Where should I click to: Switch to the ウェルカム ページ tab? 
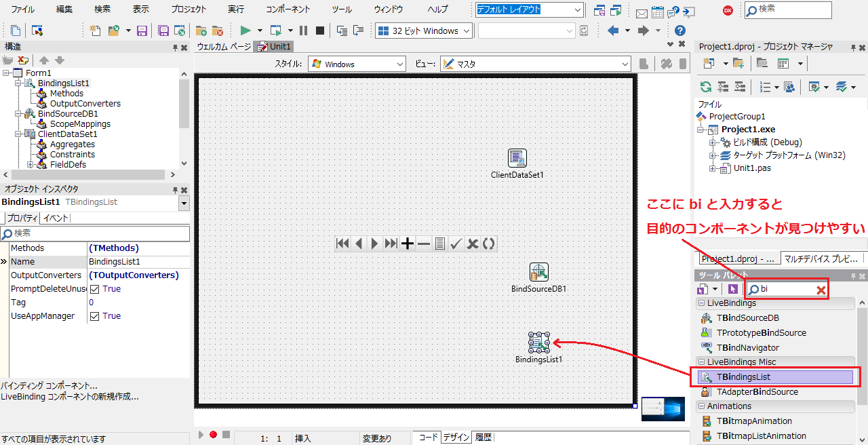click(x=223, y=47)
